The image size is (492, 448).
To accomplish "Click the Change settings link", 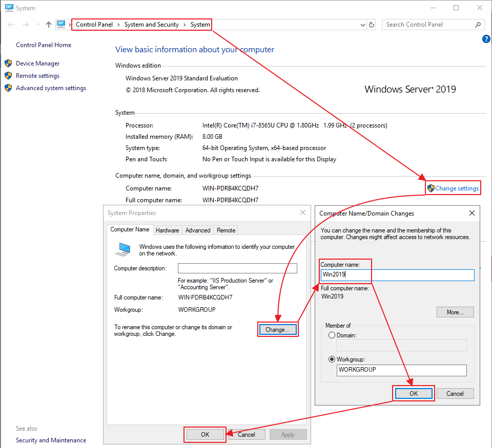I will (457, 188).
